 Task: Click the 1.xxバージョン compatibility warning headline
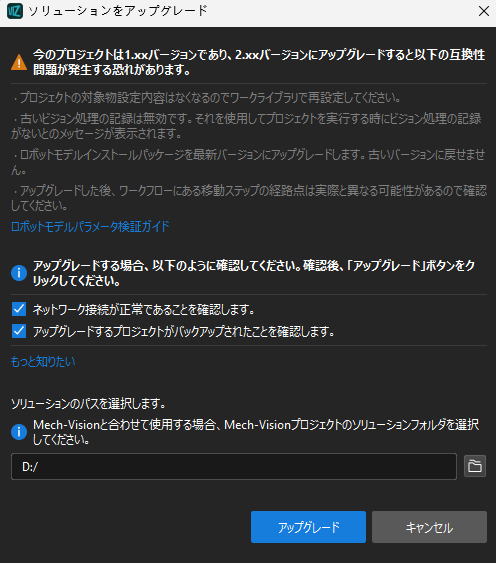tap(259, 62)
